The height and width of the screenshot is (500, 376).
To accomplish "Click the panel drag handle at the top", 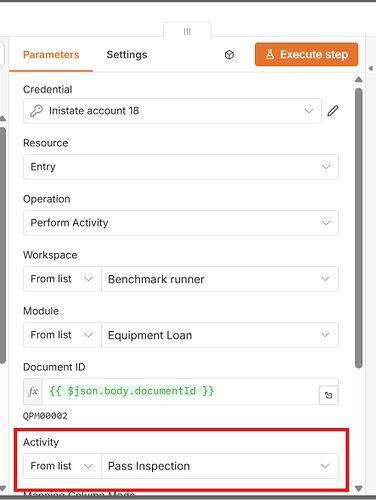I will 187,31.
